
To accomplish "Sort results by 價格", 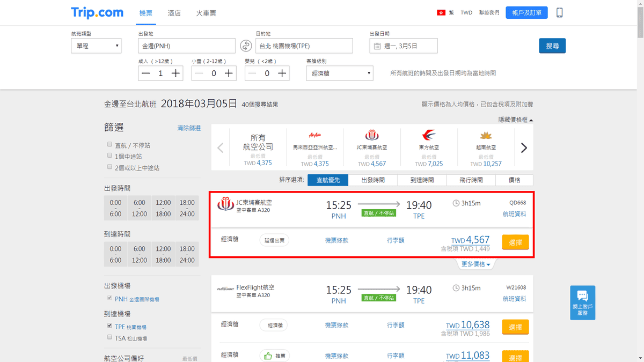I will click(x=515, y=180).
